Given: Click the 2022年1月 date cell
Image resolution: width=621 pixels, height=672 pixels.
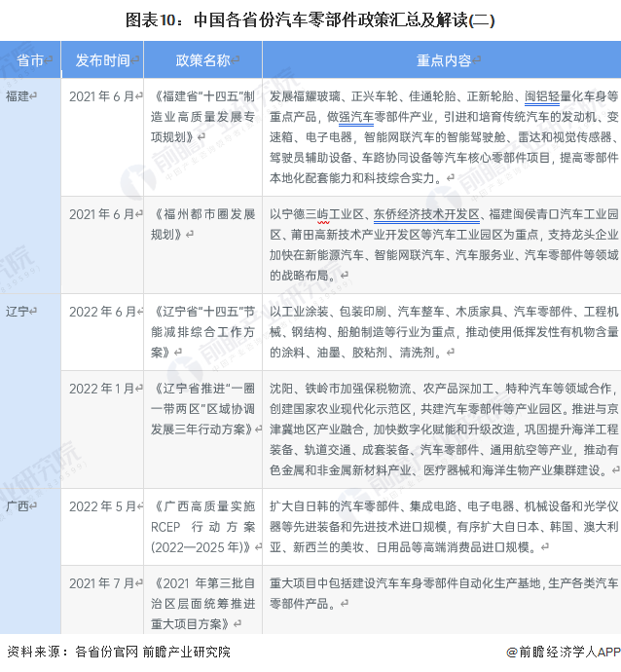Looking at the screenshot, I should click(103, 389).
